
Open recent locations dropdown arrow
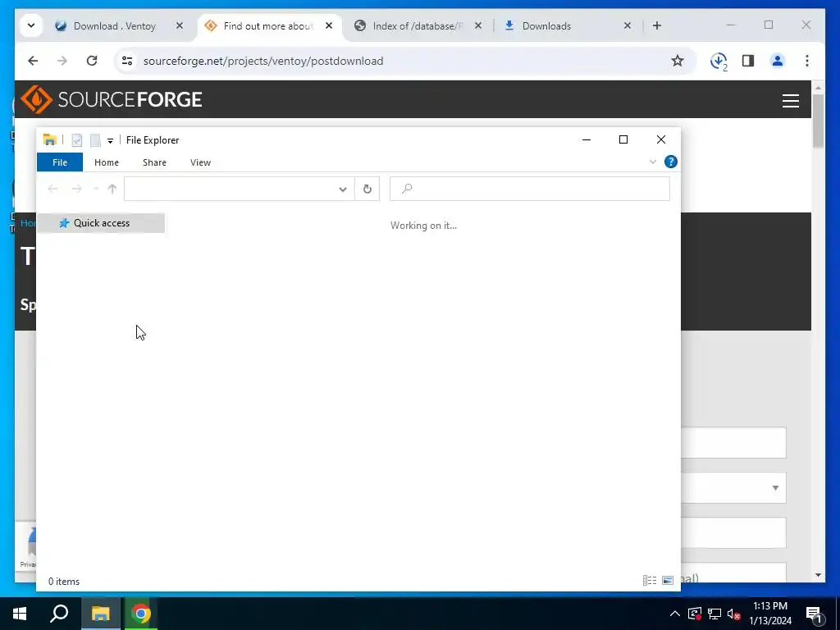pyautogui.click(x=96, y=189)
